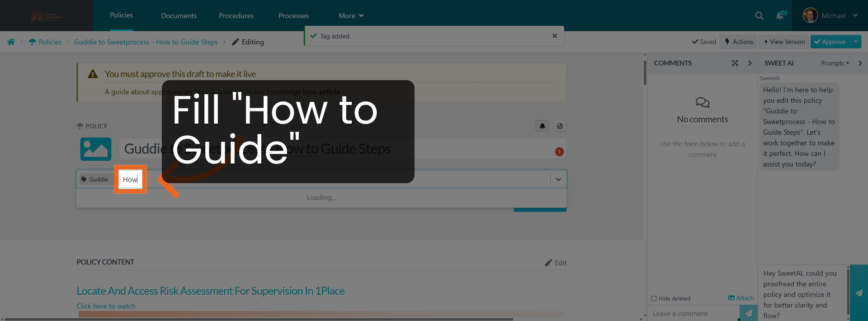Open Guddie to Sweetprocess breadcrumb link
This screenshot has height=321, width=868.
146,42
